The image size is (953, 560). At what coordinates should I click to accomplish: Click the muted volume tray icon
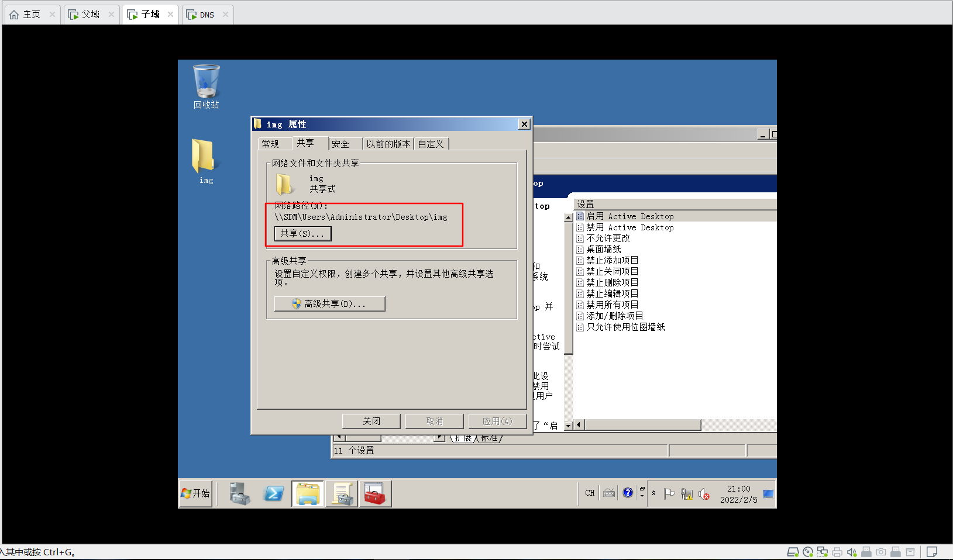[704, 494]
